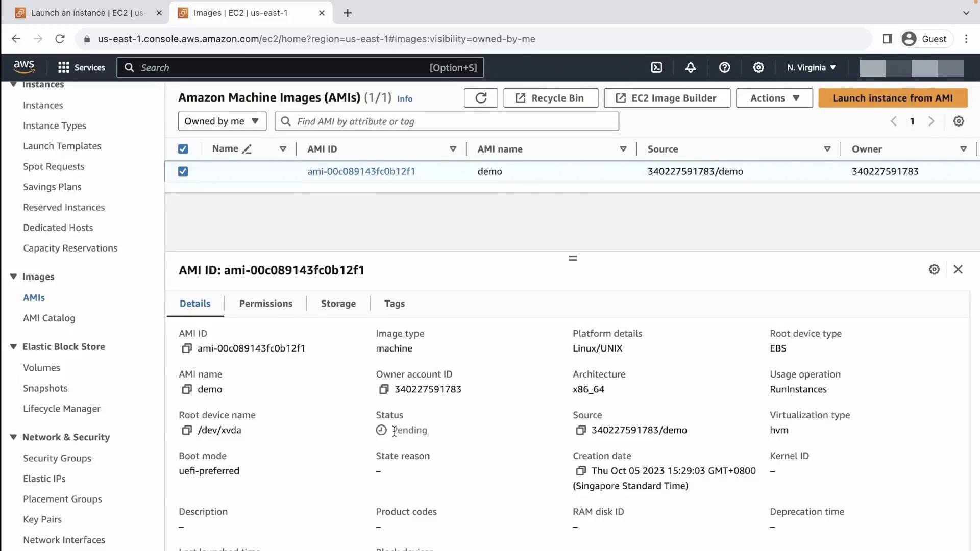
Task: Deselect the demo AMI row checkbox
Action: (183, 171)
